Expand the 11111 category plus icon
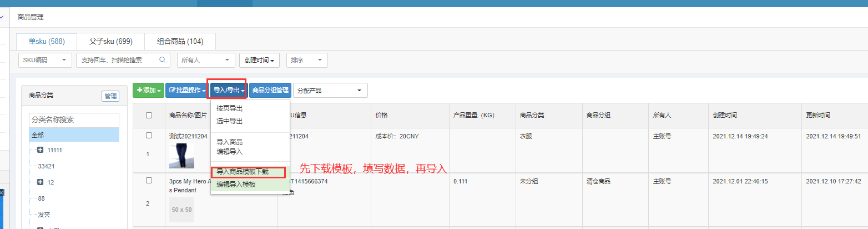868x229 pixels. pyautogui.click(x=40, y=150)
